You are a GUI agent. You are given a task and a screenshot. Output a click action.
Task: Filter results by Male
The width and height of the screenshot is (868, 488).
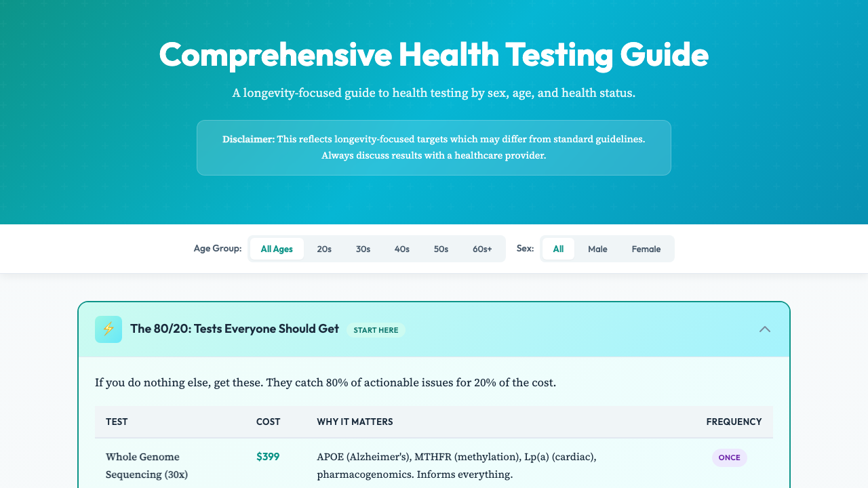click(x=597, y=249)
